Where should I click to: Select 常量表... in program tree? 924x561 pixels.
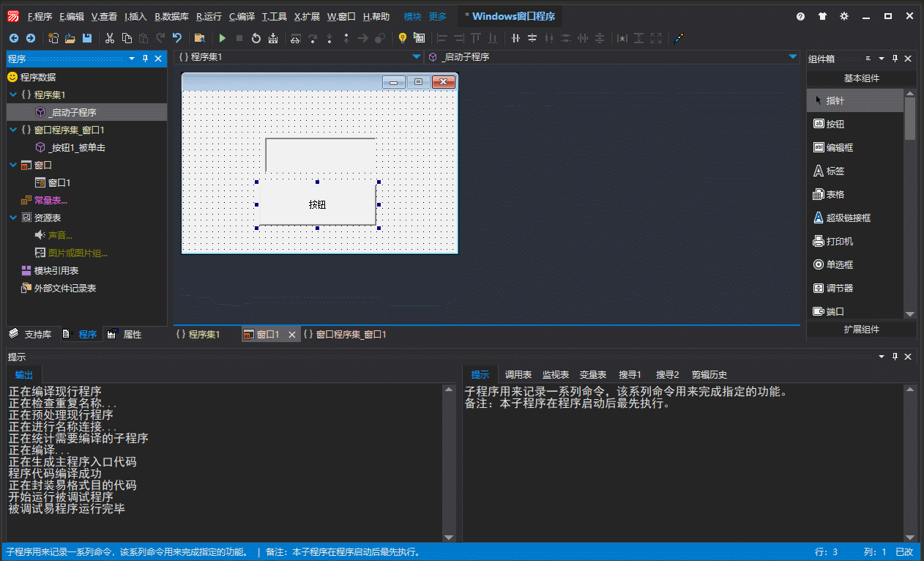tap(50, 200)
